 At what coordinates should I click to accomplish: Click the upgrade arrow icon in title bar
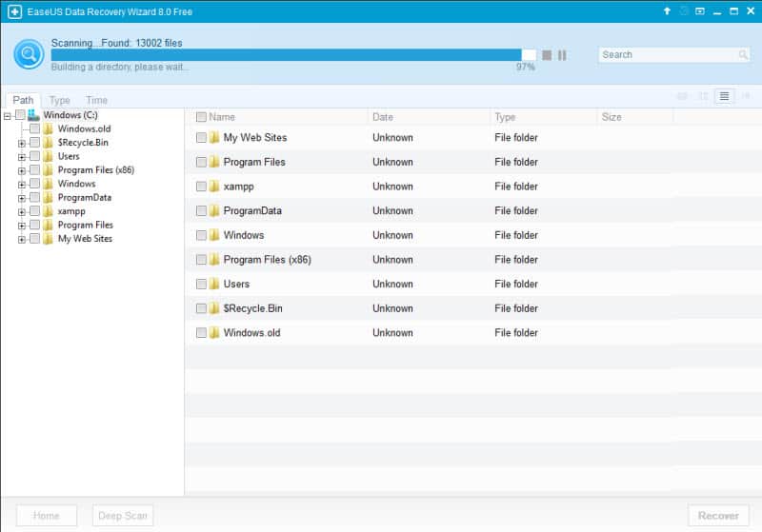click(667, 11)
